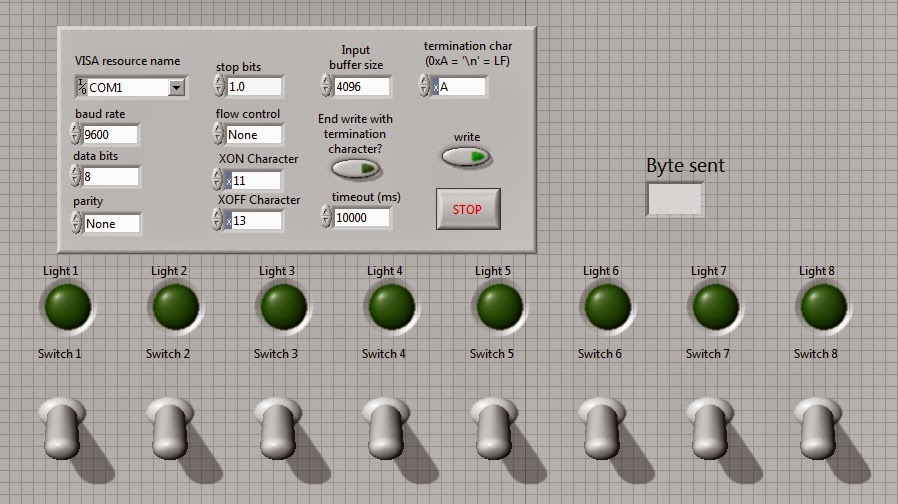This screenshot has height=504, width=898.
Task: Click the data bits value field
Action: (x=111, y=176)
